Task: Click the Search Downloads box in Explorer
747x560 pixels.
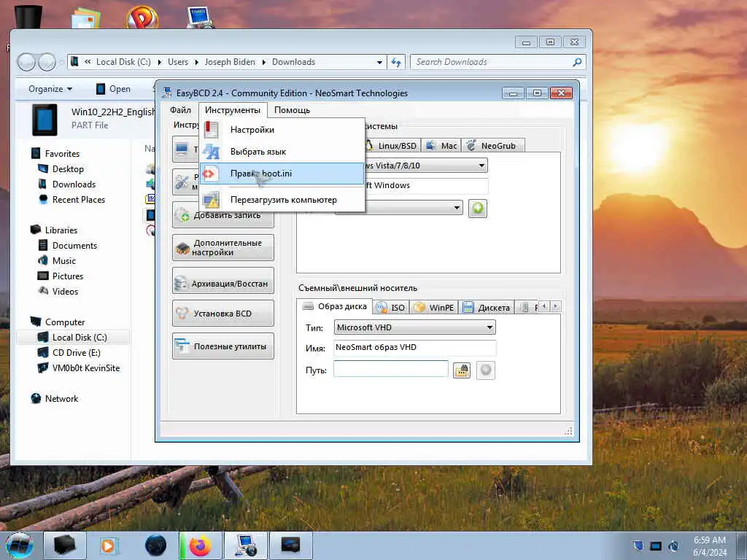Action: [x=498, y=62]
